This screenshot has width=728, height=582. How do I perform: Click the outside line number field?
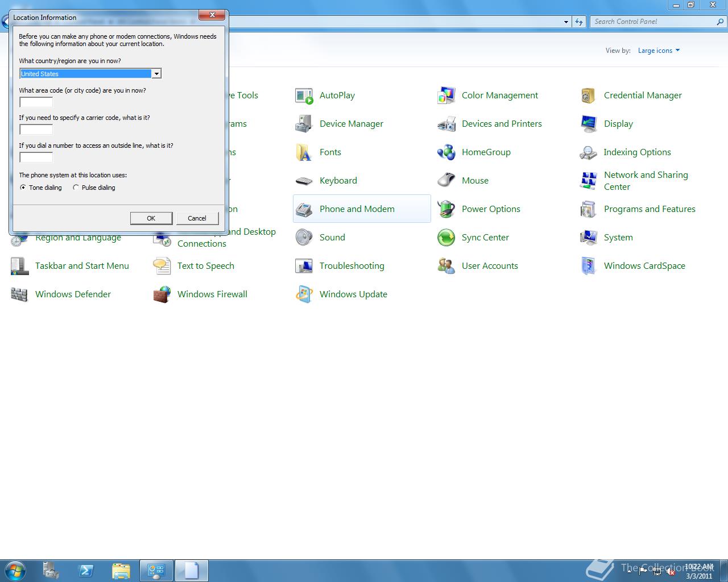[x=36, y=157]
